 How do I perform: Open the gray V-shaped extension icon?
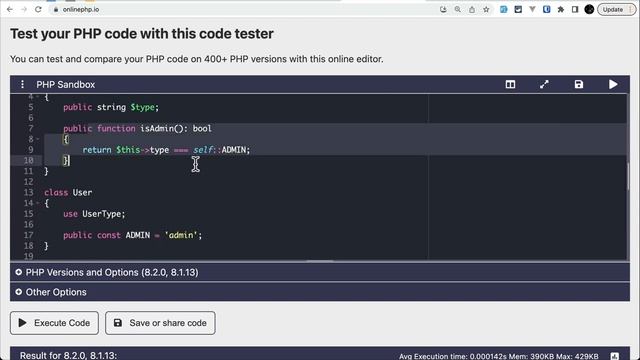tap(532, 9)
